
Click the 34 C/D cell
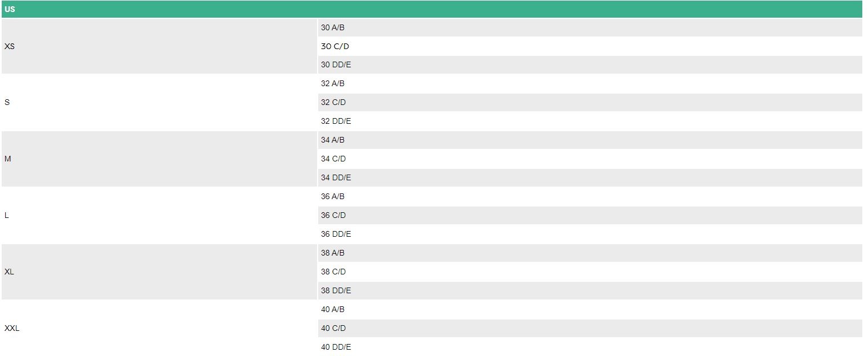point(590,159)
